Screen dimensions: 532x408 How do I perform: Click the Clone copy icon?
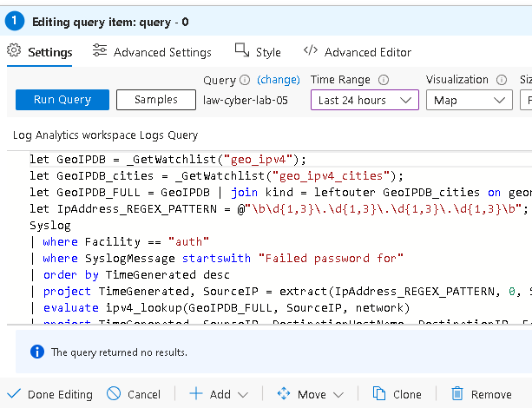click(x=379, y=393)
